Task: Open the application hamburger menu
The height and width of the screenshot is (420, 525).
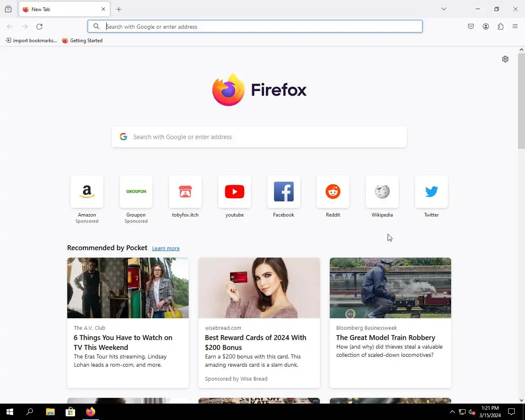Action: [x=515, y=27]
